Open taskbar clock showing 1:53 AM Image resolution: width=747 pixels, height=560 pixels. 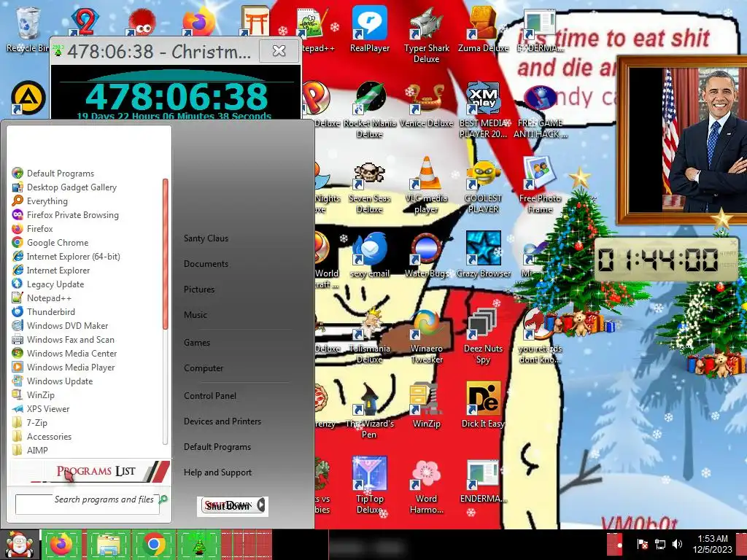tap(713, 544)
